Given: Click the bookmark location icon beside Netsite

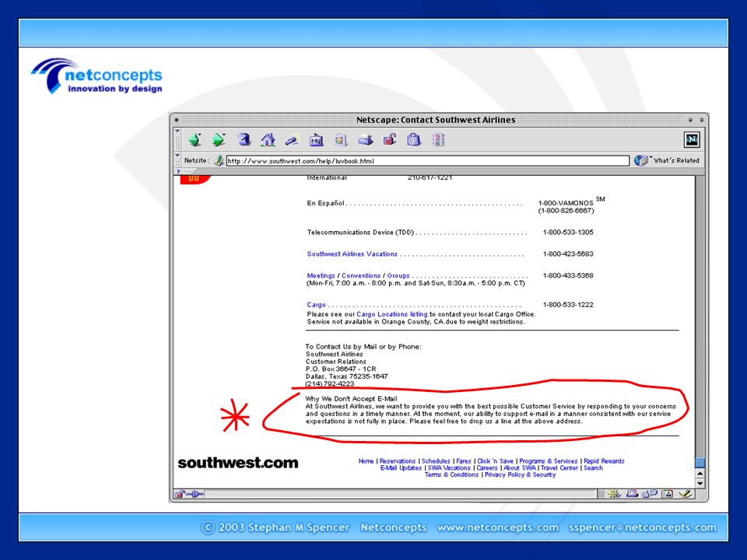Looking at the screenshot, I should click(x=219, y=160).
